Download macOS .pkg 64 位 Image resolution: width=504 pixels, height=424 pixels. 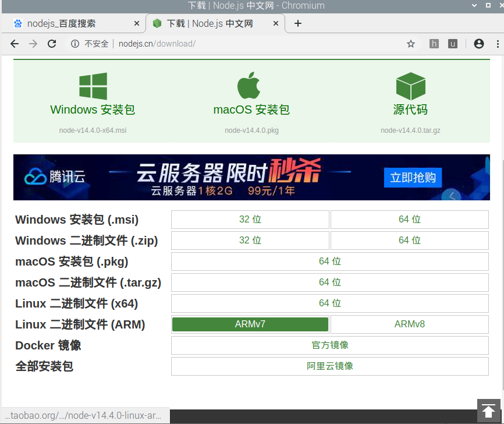(330, 262)
